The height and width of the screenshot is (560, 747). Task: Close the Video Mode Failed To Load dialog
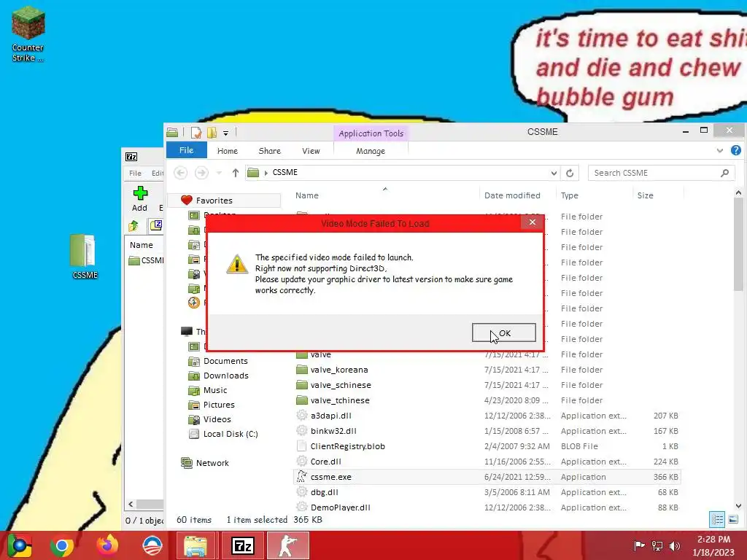coord(532,222)
